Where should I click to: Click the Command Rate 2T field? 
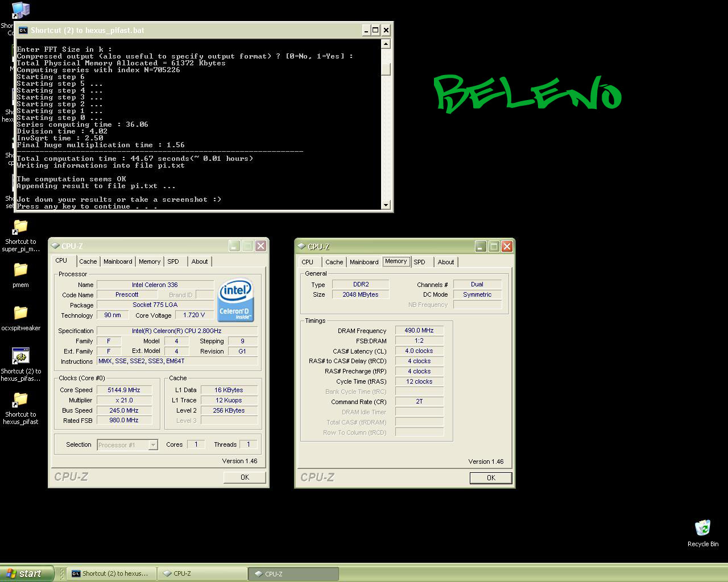[419, 401]
